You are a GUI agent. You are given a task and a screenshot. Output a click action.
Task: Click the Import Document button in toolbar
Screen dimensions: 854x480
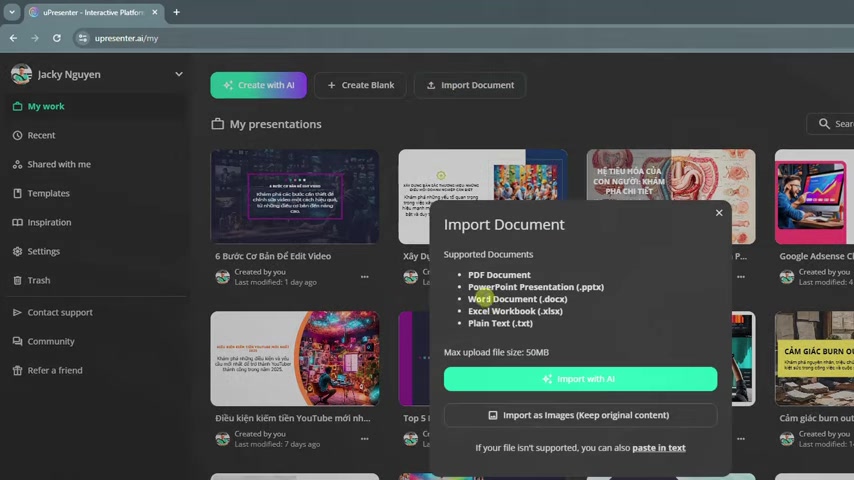click(x=470, y=85)
